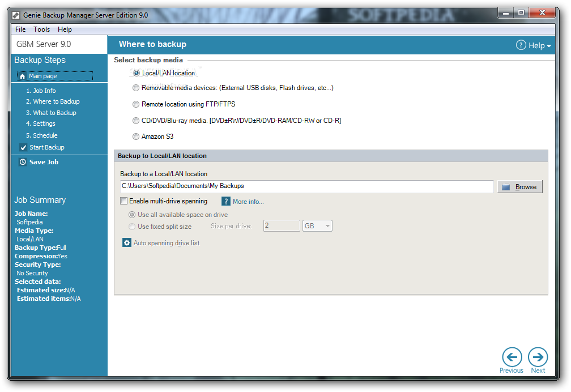Click the Compression: Yes summary line

pos(41,256)
